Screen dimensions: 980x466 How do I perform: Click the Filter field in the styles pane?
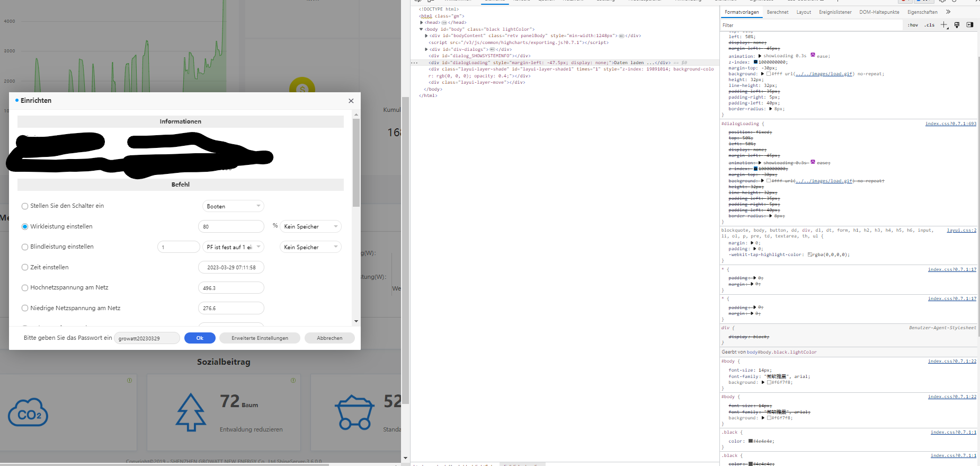tap(812, 25)
